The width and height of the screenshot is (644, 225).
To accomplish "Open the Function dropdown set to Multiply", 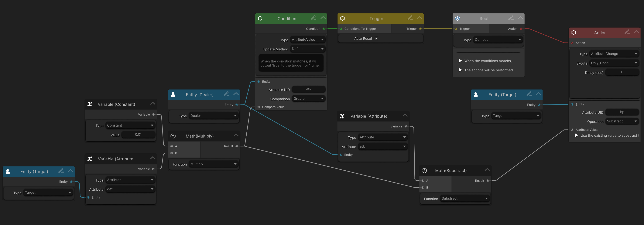I will click(213, 164).
